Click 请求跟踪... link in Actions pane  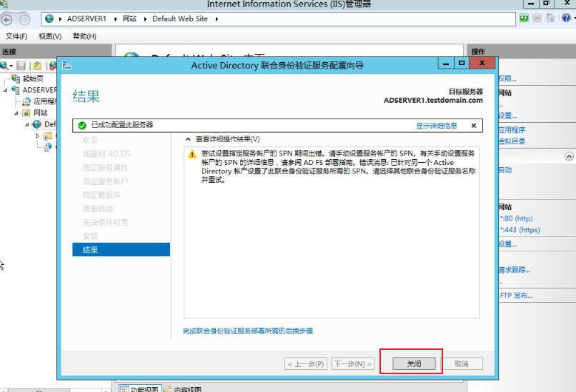[x=515, y=270]
